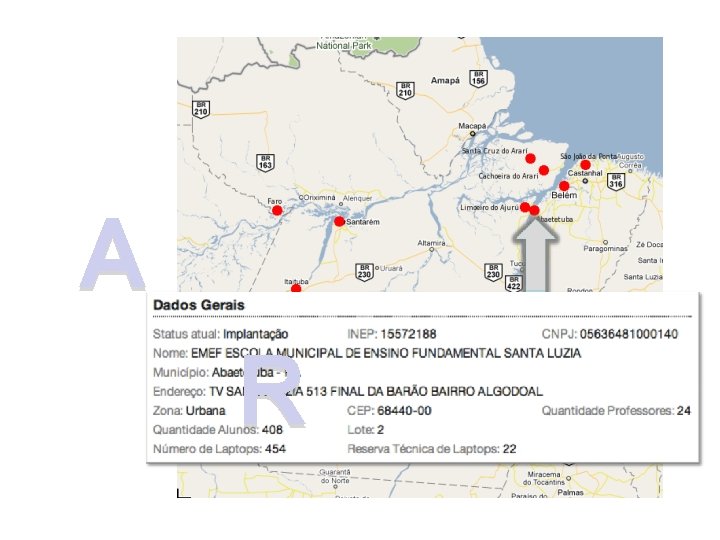This screenshot has width=720, height=540.
Task: Click the BR 422 highway shield
Action: 513,283
